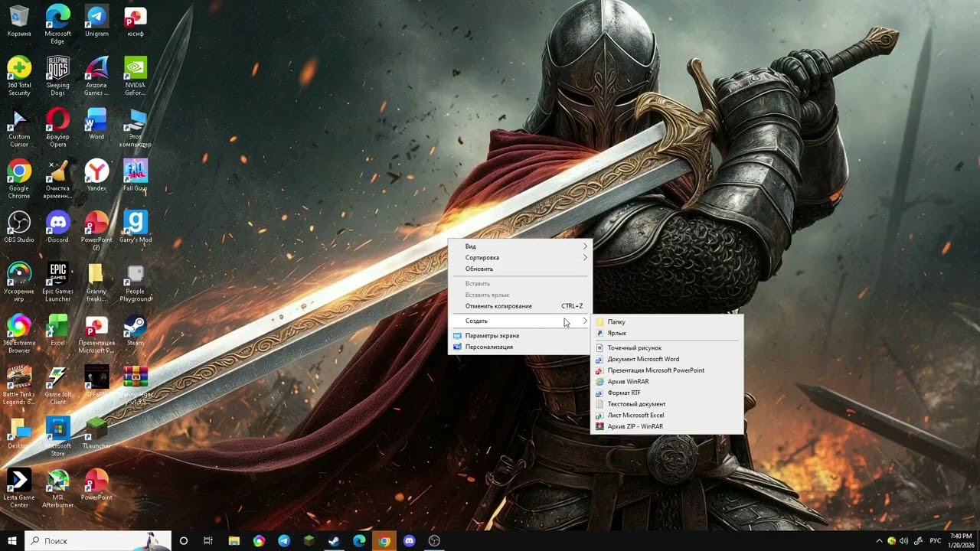Select the Этот компьютер icon

coord(135,128)
